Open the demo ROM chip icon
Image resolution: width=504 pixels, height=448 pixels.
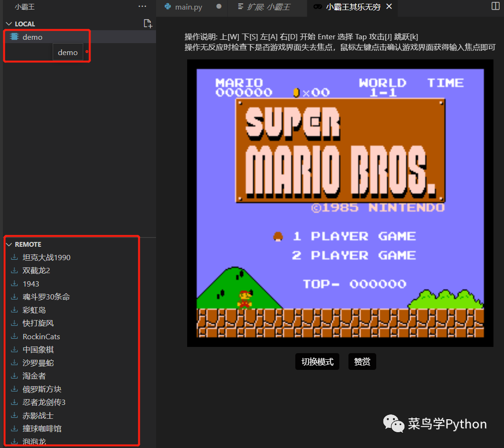click(14, 37)
